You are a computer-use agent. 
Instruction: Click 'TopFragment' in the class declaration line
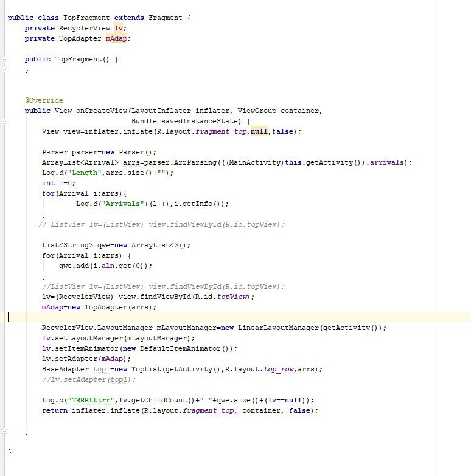point(86,18)
